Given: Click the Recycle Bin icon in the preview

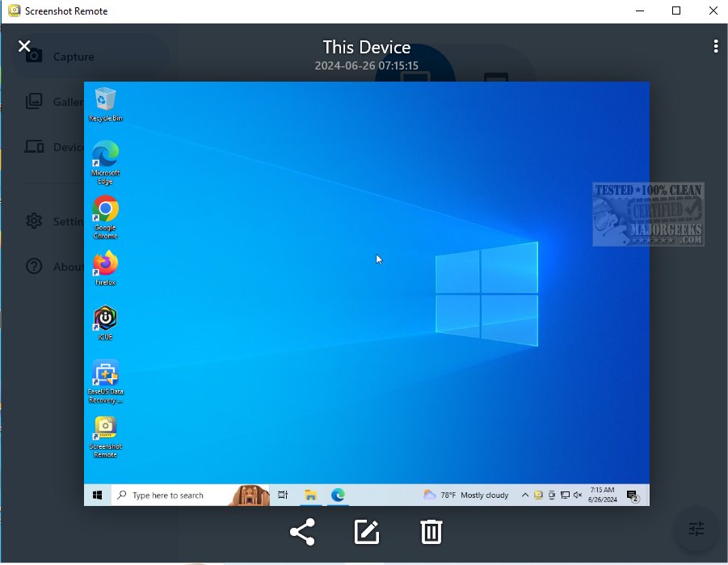Looking at the screenshot, I should tap(105, 99).
